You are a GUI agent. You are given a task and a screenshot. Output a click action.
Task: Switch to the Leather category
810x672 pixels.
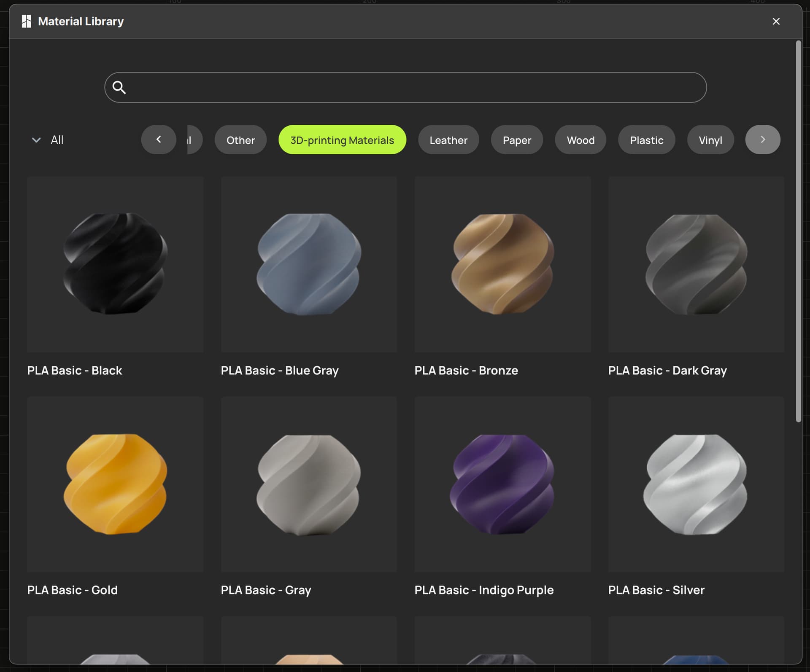click(448, 140)
